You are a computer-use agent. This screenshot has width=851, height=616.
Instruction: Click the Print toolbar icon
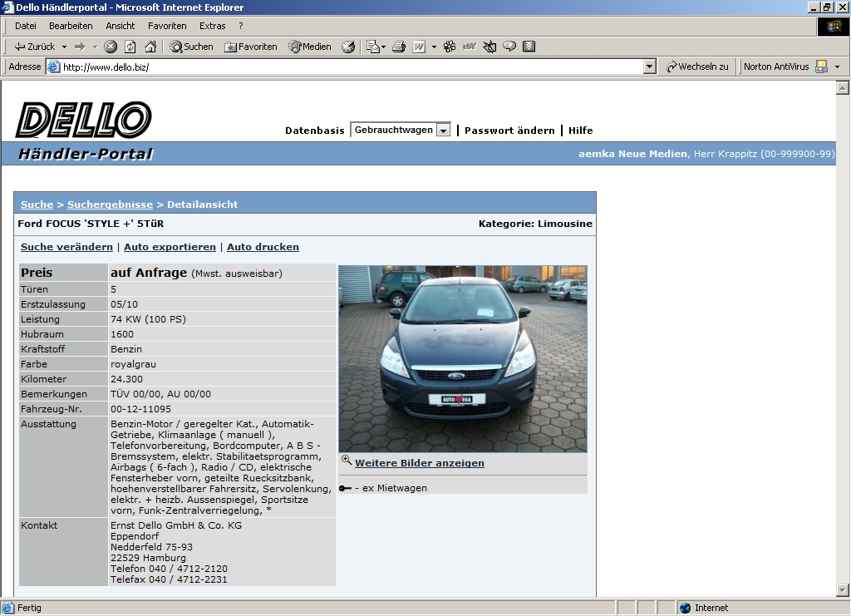[399, 47]
